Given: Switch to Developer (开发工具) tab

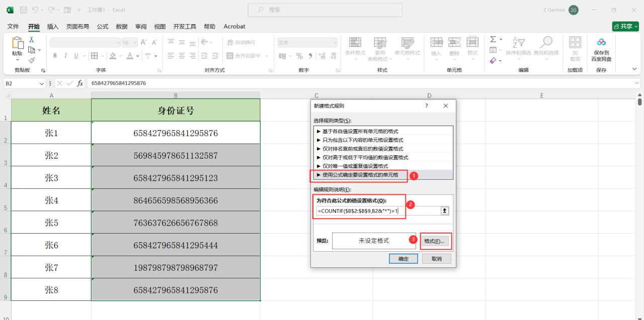Looking at the screenshot, I should click(x=185, y=26).
